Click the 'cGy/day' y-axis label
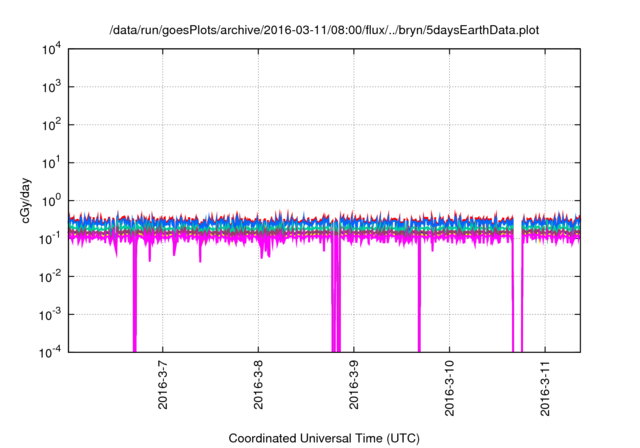This screenshot has width=640, height=448. tap(25, 200)
